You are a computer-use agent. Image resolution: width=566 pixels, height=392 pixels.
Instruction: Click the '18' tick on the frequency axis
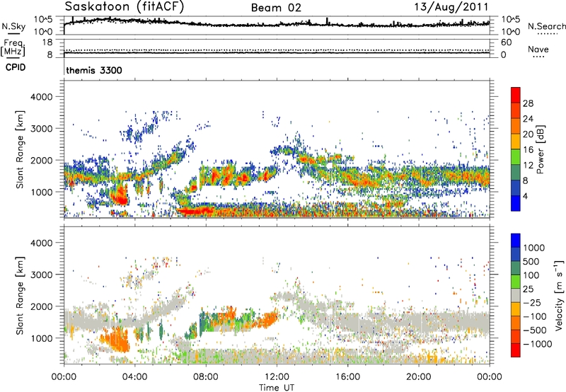[x=47, y=42]
